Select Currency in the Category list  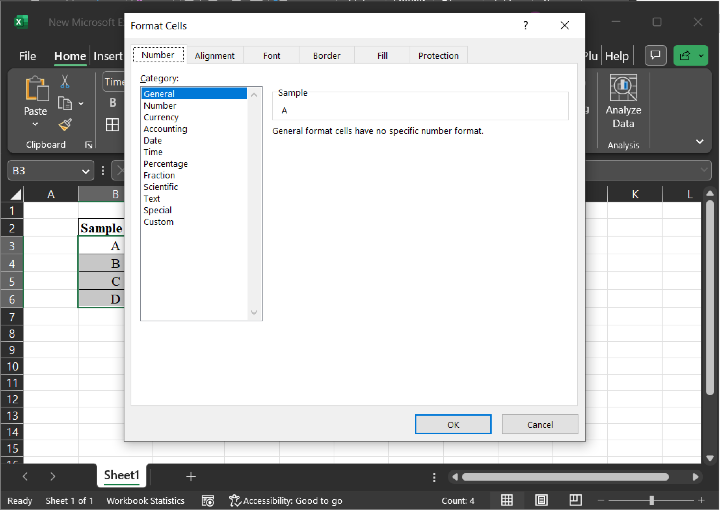tap(161, 117)
